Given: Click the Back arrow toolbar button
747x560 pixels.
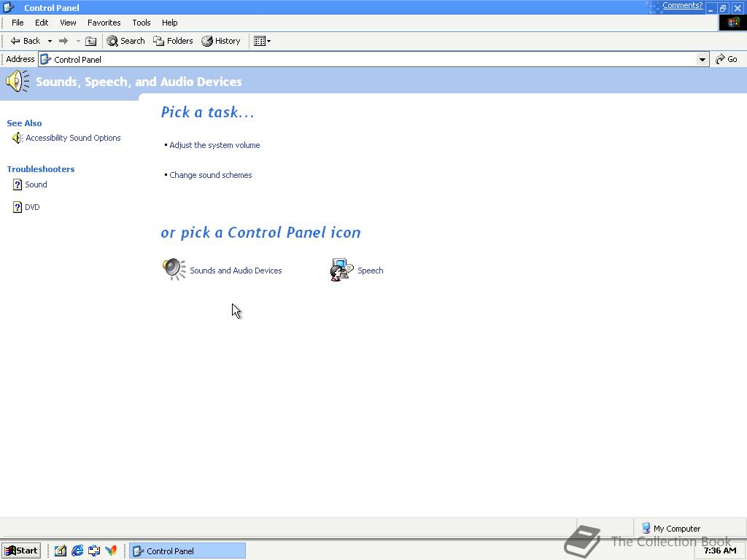Looking at the screenshot, I should pyautogui.click(x=25, y=41).
